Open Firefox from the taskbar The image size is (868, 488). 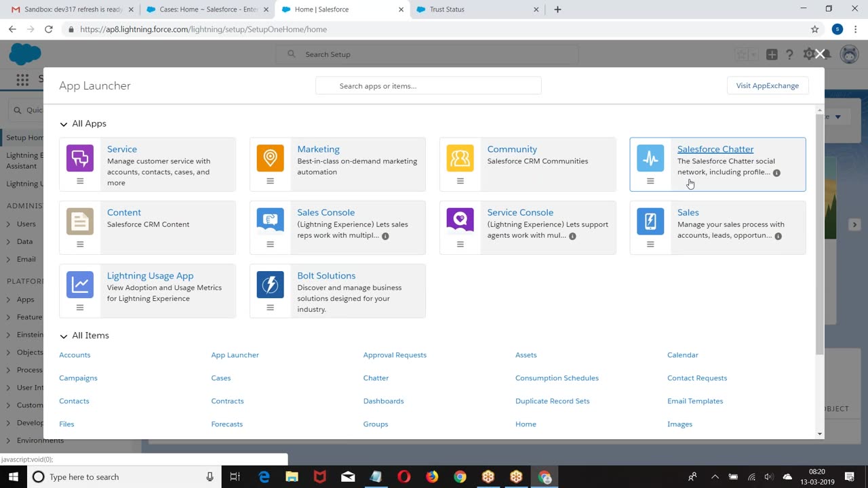pyautogui.click(x=432, y=477)
